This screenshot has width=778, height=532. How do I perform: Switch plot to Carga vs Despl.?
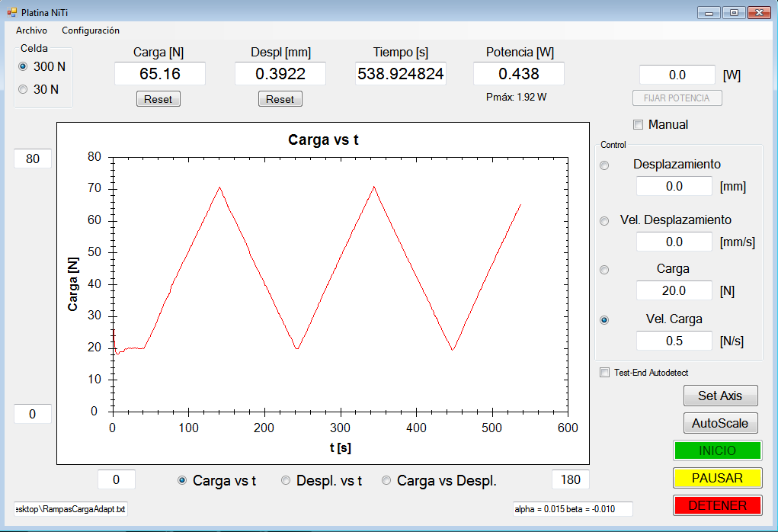coord(386,481)
